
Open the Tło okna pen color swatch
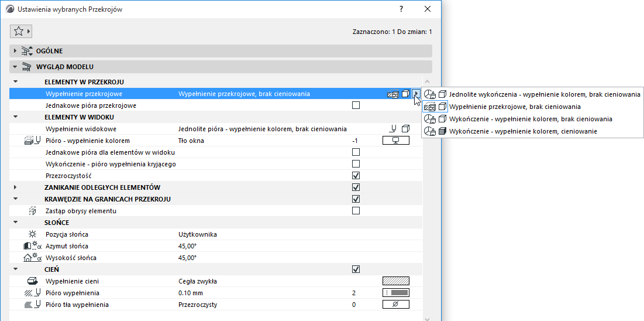pos(396,141)
